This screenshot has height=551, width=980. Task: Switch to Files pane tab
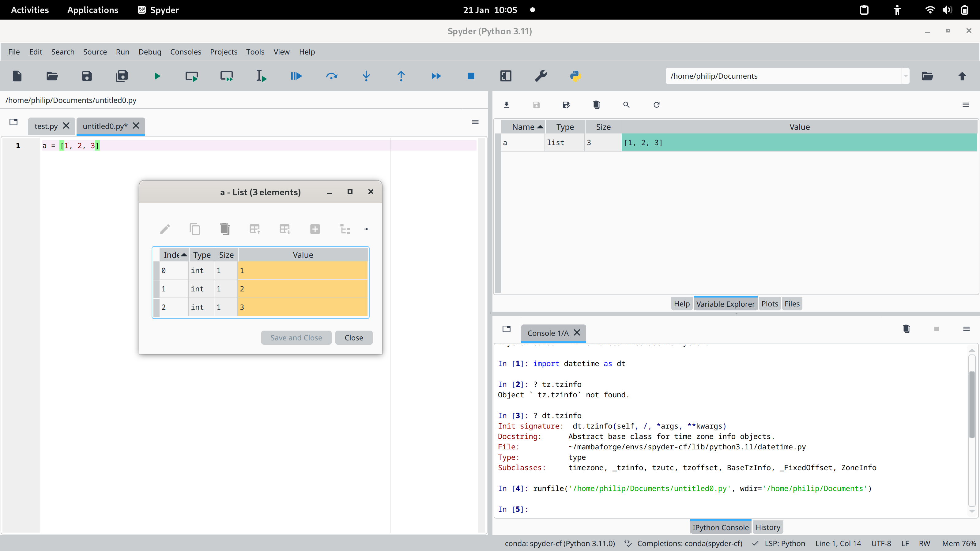pos(792,304)
